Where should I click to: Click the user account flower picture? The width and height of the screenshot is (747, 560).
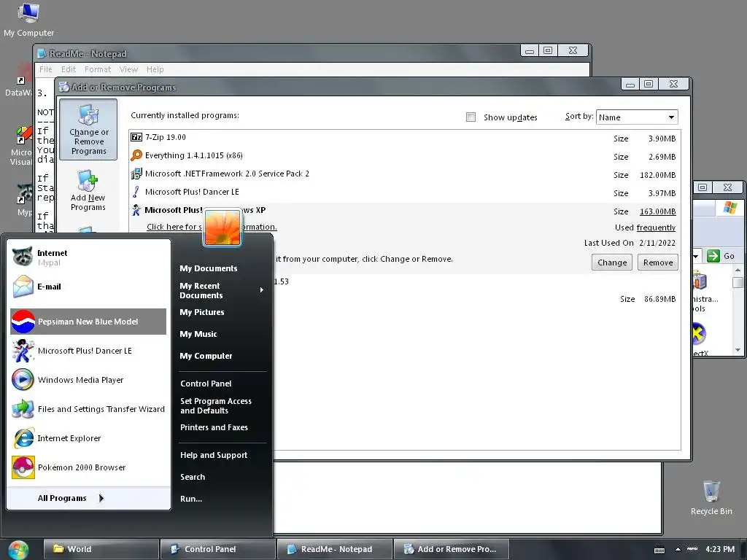[x=222, y=227]
